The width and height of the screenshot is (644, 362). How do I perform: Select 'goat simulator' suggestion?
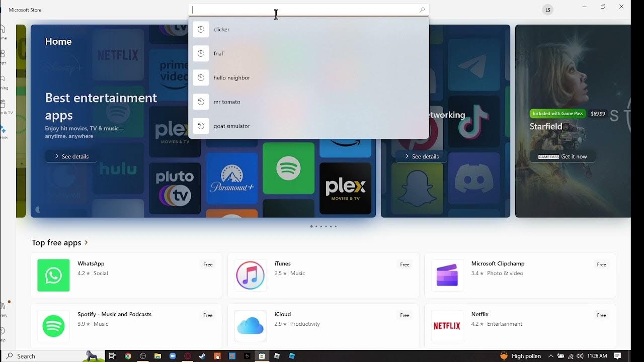[308, 126]
